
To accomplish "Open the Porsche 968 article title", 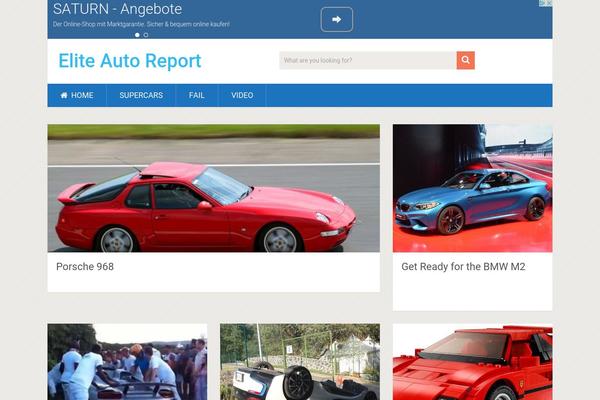I will point(85,266).
